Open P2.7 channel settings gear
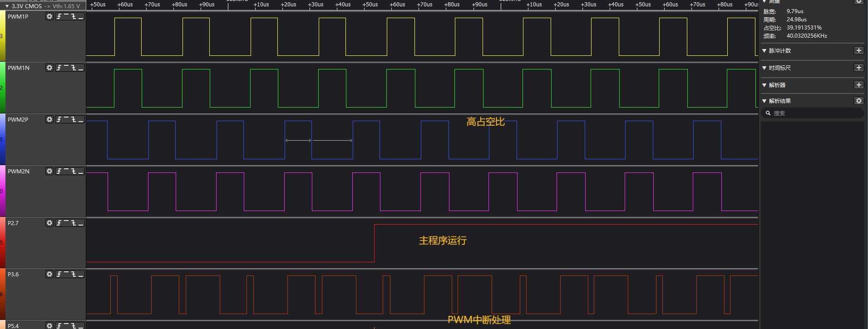The image size is (868, 329). [49, 223]
